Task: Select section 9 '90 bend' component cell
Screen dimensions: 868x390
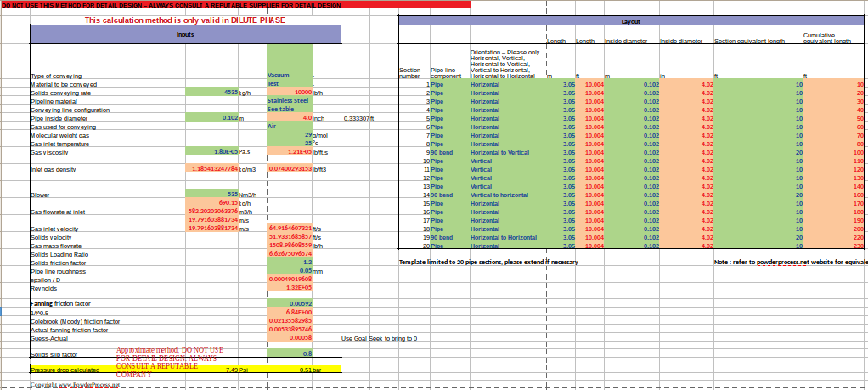Action: point(448,153)
